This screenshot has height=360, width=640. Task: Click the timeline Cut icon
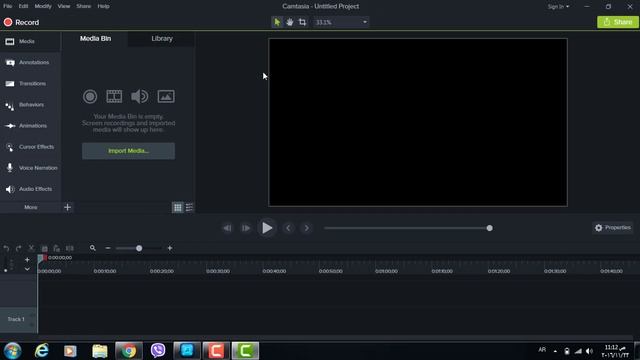[31, 248]
